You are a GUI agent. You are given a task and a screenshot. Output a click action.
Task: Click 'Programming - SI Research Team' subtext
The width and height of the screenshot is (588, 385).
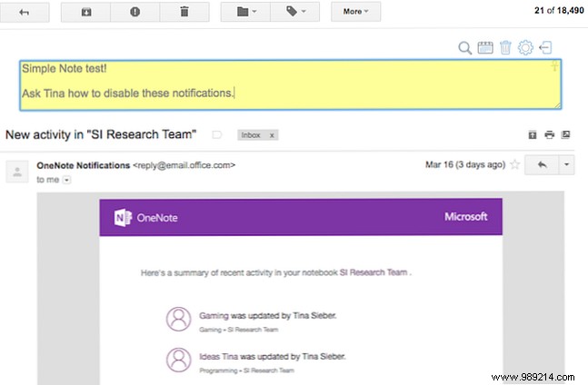(246, 370)
